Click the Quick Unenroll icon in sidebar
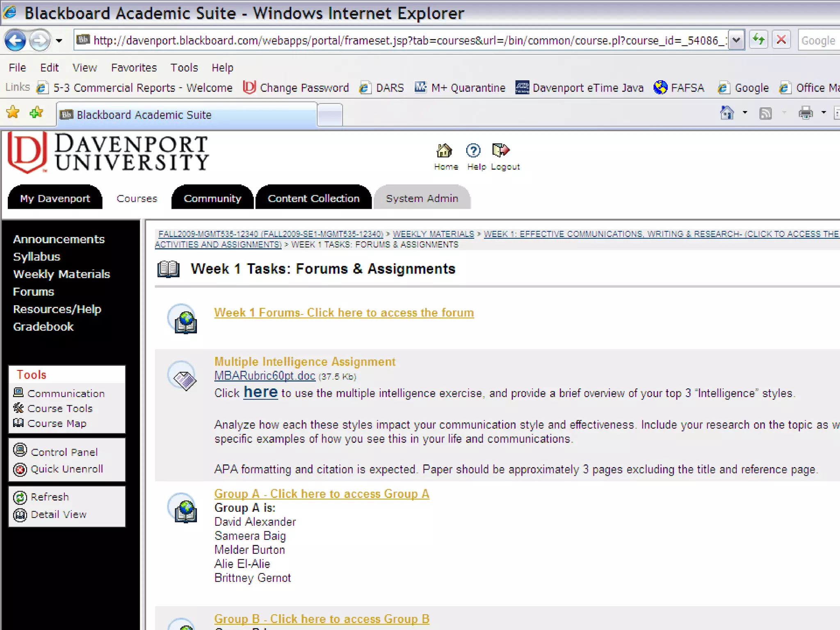This screenshot has width=840, height=630. (20, 469)
